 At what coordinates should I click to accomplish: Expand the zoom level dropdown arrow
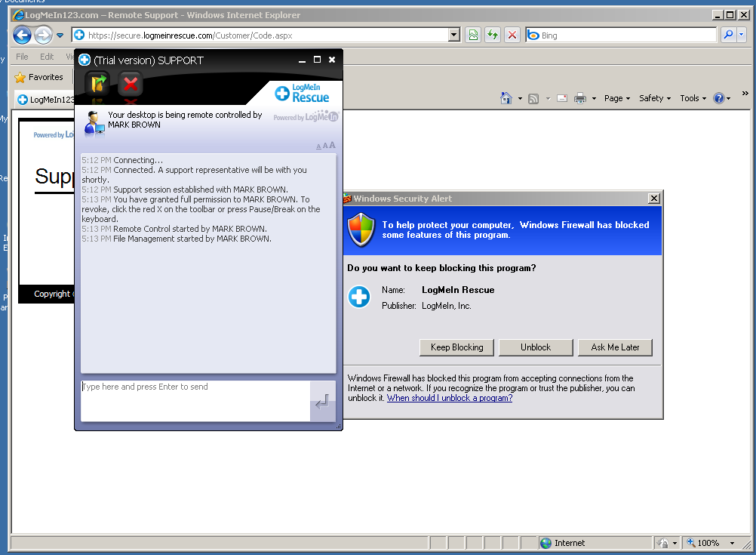point(732,543)
